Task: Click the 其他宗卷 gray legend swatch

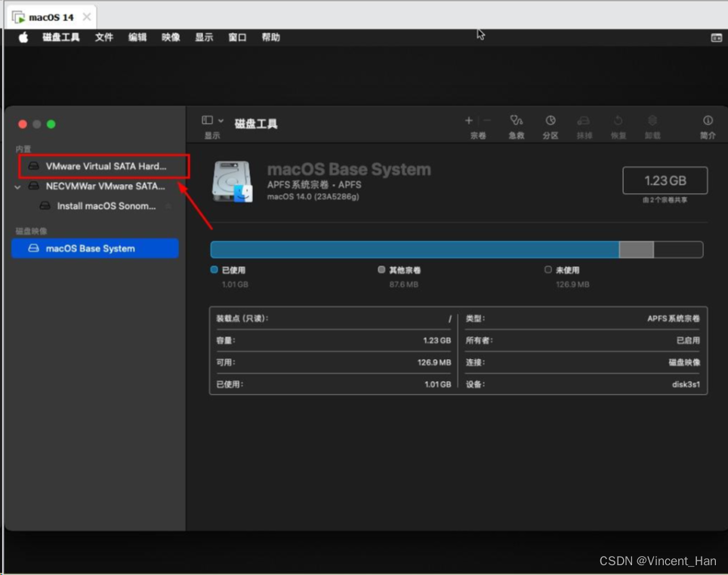Action: (381, 269)
